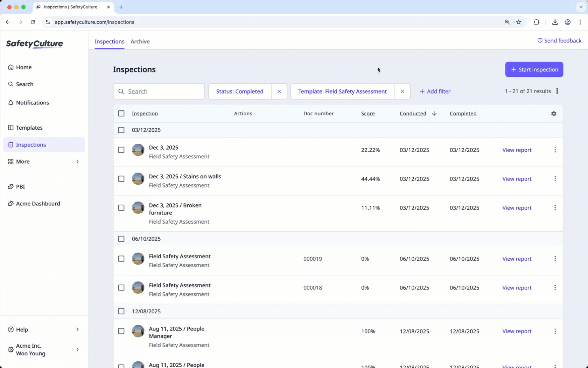Click the browser zoom magnifier icon
Viewport: 588px width, 368px height.
pyautogui.click(x=507, y=22)
